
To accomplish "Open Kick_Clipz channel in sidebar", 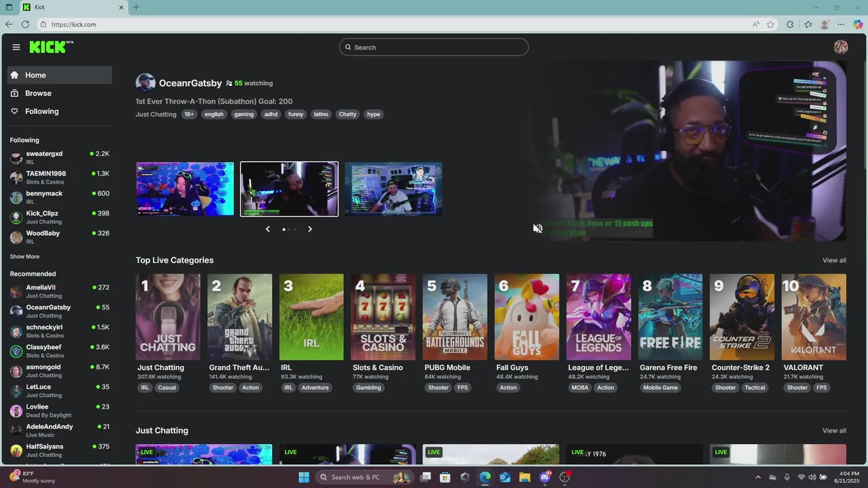I will [60, 217].
